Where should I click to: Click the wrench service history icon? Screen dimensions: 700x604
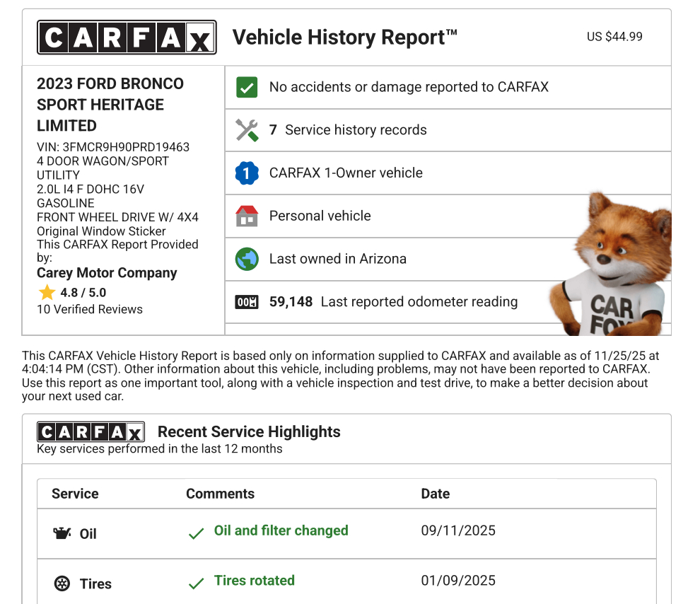pyautogui.click(x=246, y=130)
